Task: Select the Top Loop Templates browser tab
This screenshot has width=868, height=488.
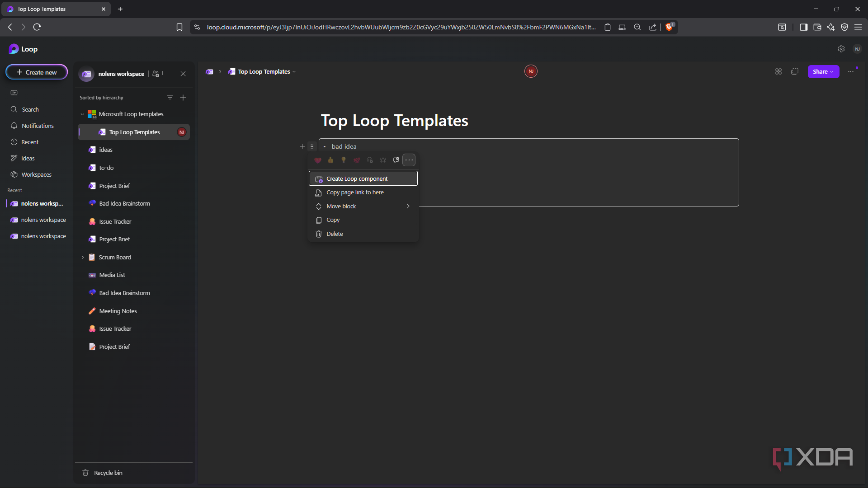Action: [x=56, y=9]
